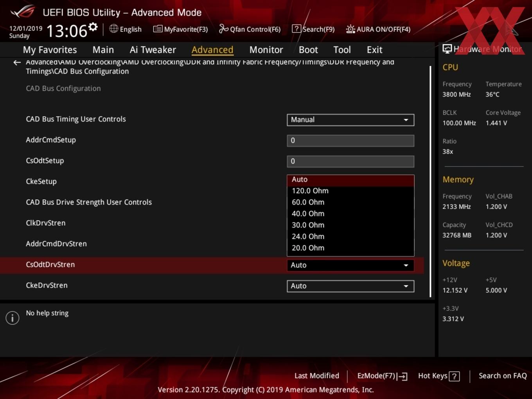Open Search(F9) tool
532x399 pixels.
point(313,29)
